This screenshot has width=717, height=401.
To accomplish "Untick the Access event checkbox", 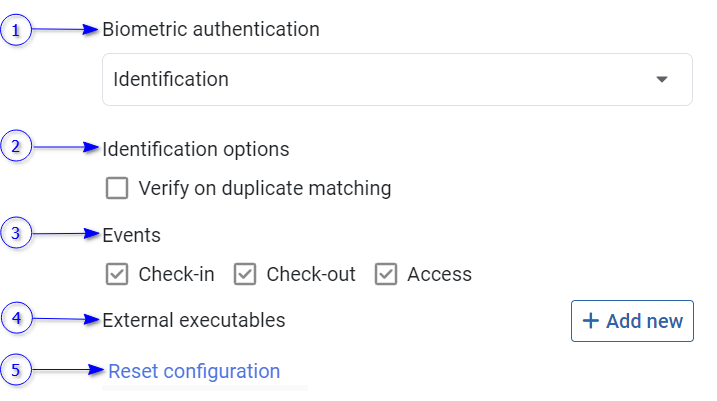I will (x=386, y=274).
